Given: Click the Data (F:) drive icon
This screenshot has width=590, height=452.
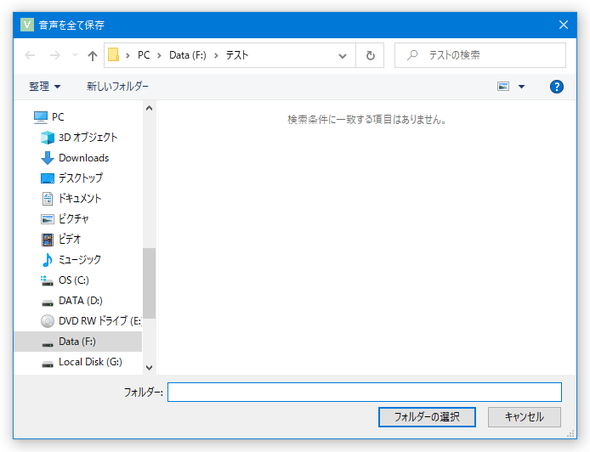Looking at the screenshot, I should [47, 344].
